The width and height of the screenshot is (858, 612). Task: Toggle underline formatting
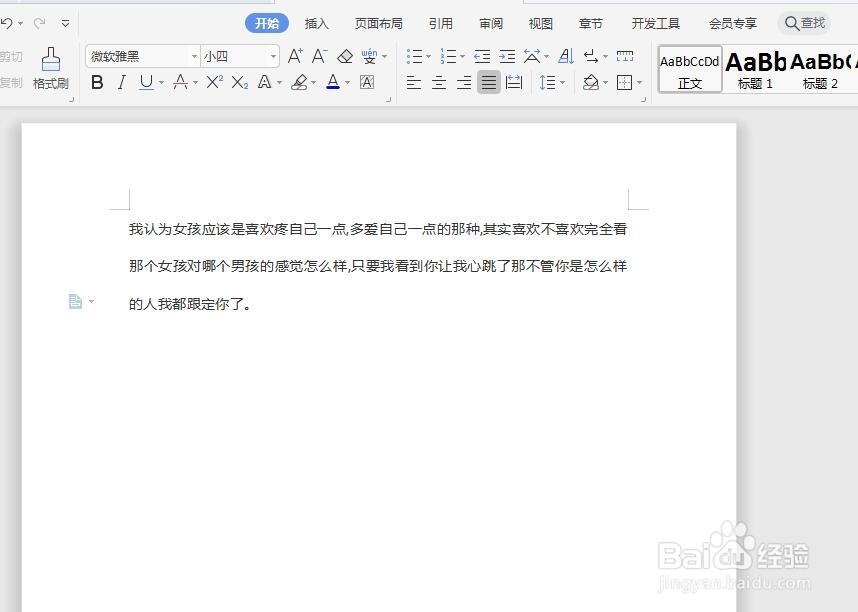144,82
